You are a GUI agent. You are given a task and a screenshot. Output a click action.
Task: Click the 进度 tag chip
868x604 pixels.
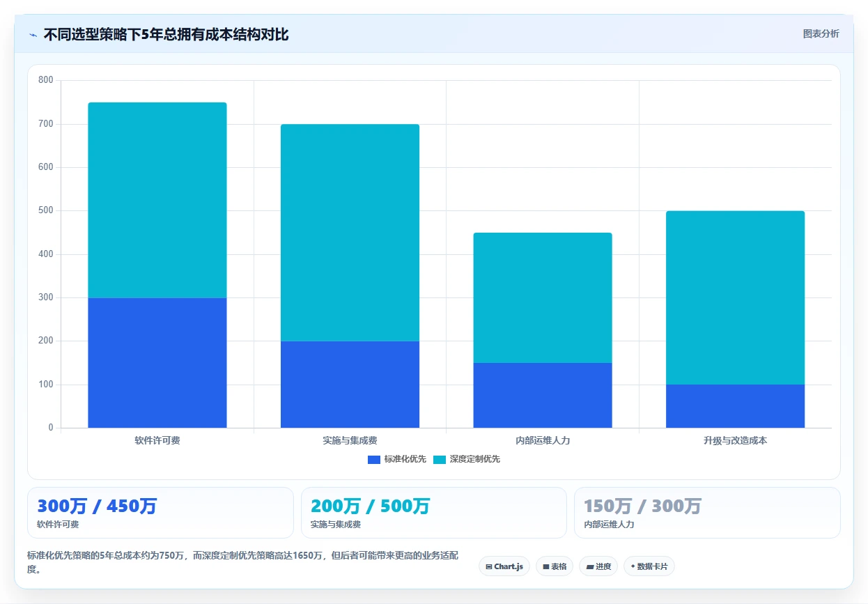click(x=598, y=566)
